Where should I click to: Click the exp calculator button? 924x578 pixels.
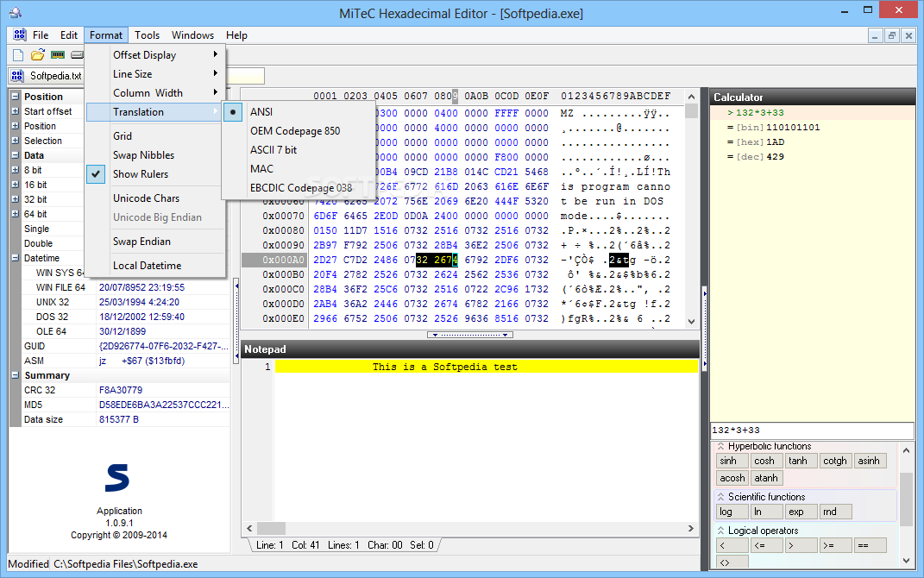pyautogui.click(x=801, y=512)
